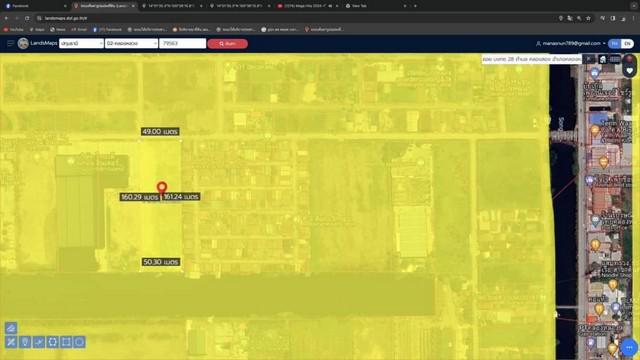Click the 49.00 meter measurement label
Viewport: 640px width, 360px height.
(160, 131)
